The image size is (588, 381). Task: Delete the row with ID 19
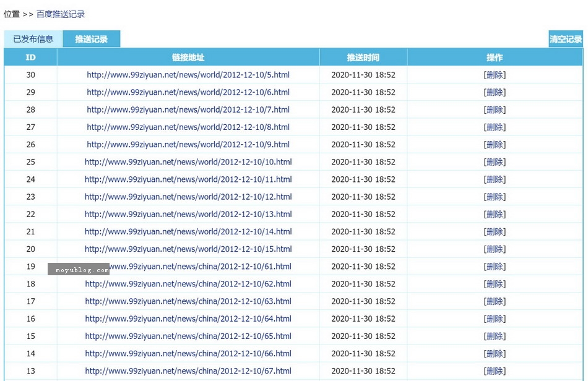pyautogui.click(x=495, y=267)
